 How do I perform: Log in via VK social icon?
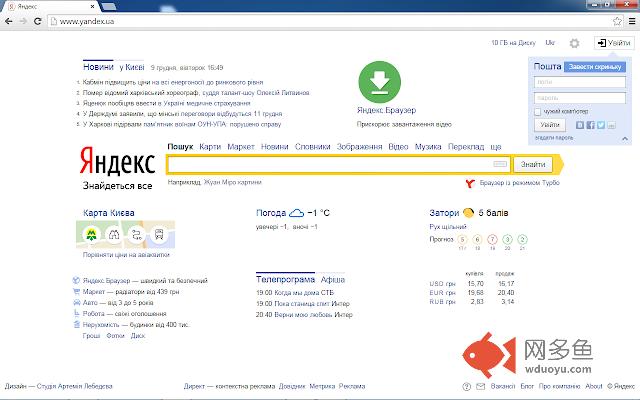tap(580, 125)
